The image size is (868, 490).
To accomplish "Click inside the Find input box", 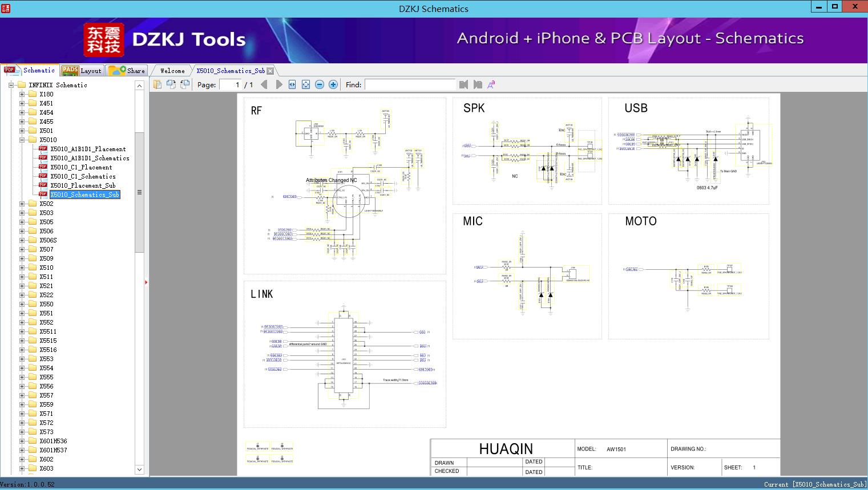I will click(410, 84).
